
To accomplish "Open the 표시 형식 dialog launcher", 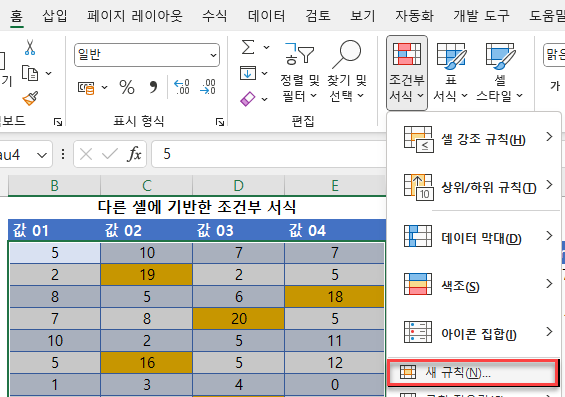I will [x=220, y=122].
